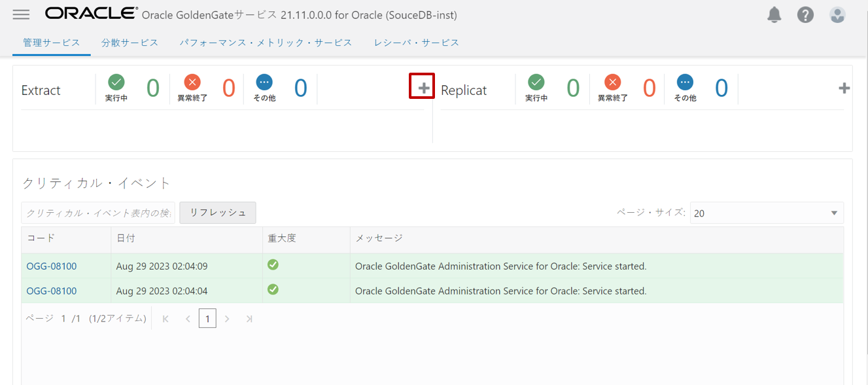Click severity check icon for 02:04:04 event
Image resolution: width=868 pixels, height=385 pixels.
pyautogui.click(x=273, y=289)
